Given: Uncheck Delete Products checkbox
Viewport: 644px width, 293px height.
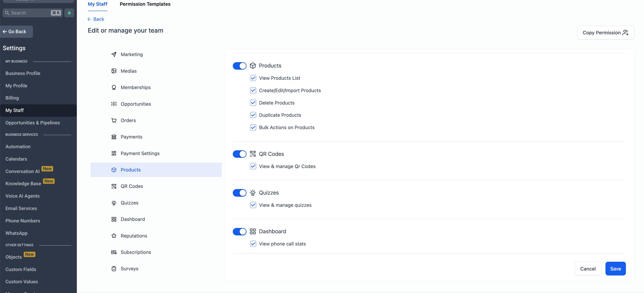Looking at the screenshot, I should click(x=253, y=103).
